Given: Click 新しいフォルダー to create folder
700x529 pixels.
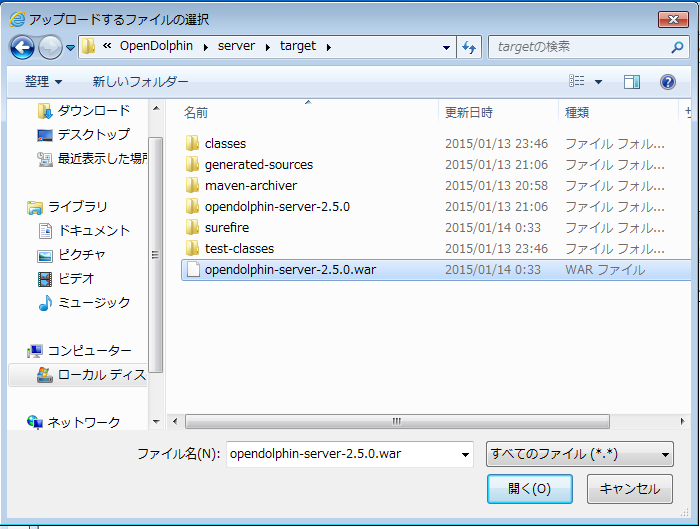Looking at the screenshot, I should [140, 82].
